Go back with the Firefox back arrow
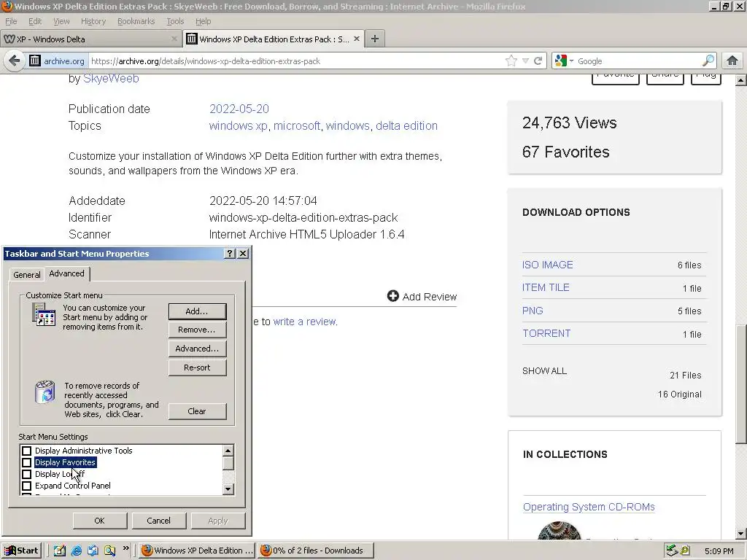The width and height of the screenshot is (747, 560). (15, 61)
